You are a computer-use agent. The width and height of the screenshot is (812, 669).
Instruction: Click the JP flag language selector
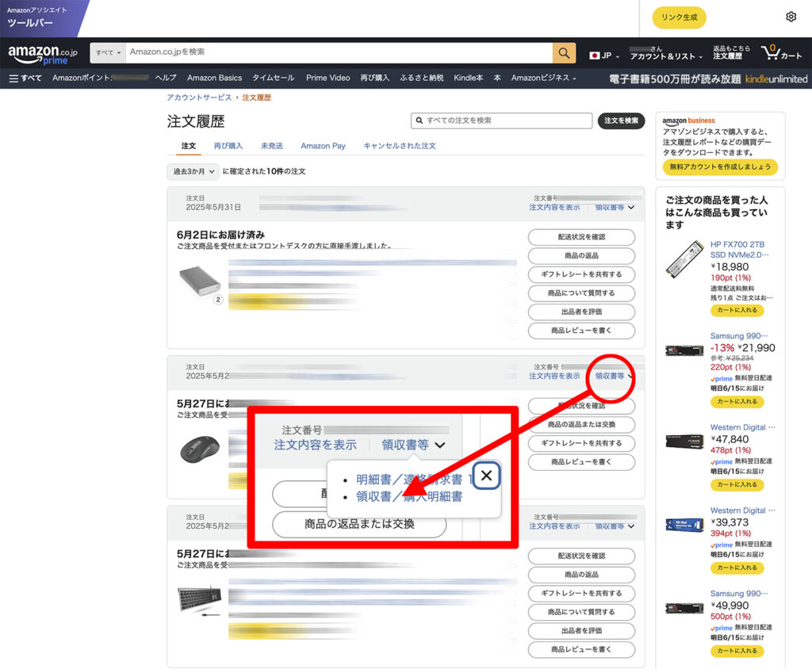tap(603, 55)
